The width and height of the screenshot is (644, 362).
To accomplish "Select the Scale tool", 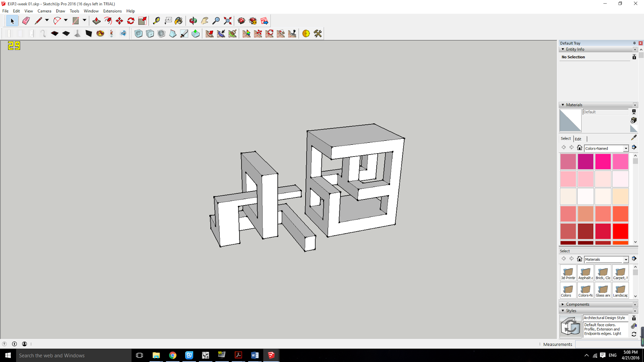I will [x=142, y=21].
